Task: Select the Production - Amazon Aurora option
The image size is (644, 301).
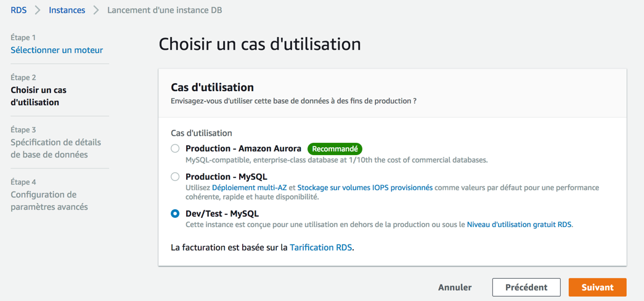Action: coord(176,148)
